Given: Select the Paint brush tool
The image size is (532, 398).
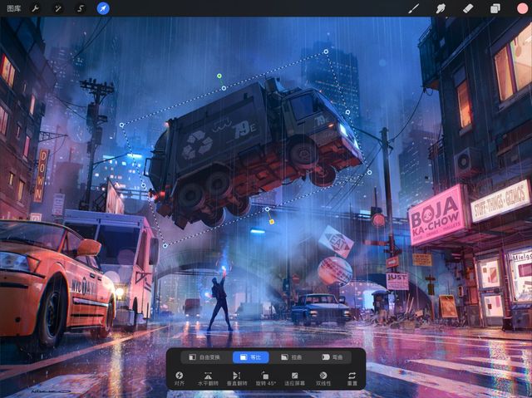Looking at the screenshot, I should click(413, 8).
